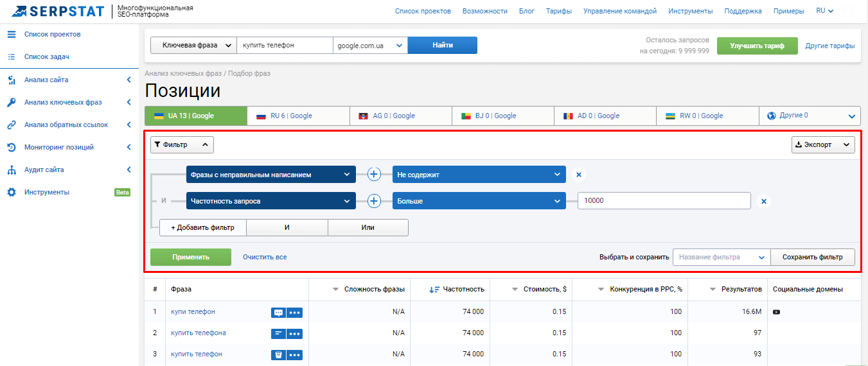Image resolution: width=868 pixels, height=366 pixels.
Task: Remove the Частотность запроса filter row
Action: tap(763, 202)
